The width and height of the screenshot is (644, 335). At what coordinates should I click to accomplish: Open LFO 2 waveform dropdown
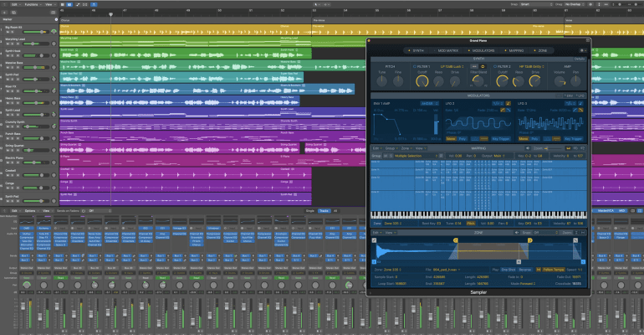[x=498, y=104]
